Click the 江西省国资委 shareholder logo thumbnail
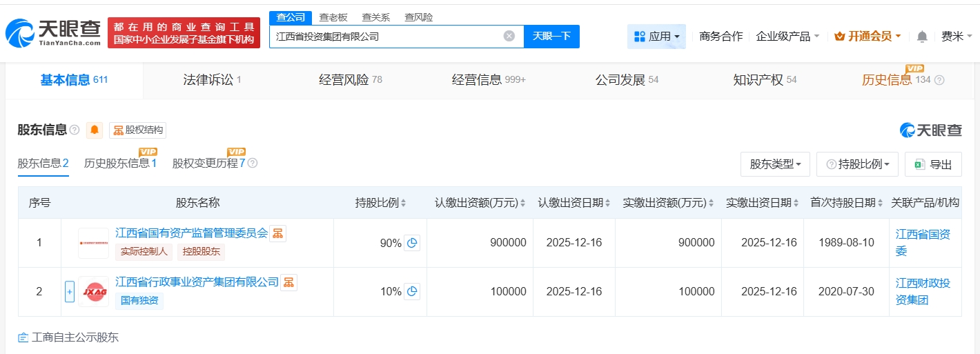The width and height of the screenshot is (980, 354). coord(93,243)
